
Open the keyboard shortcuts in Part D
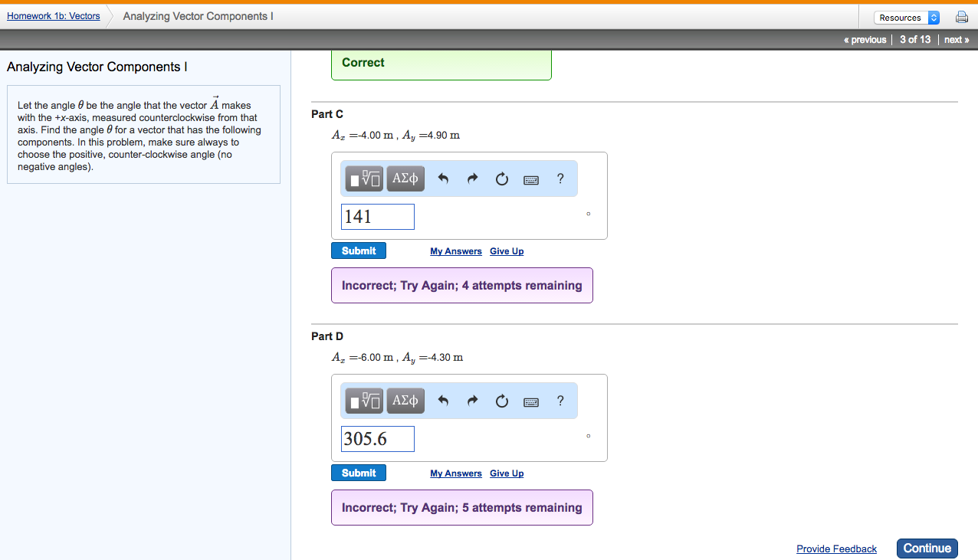pyautogui.click(x=530, y=400)
